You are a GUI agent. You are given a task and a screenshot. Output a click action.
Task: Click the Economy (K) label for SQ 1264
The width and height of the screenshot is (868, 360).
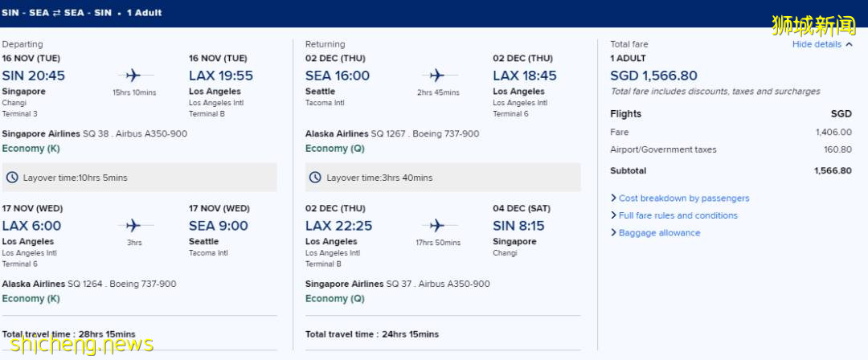(x=31, y=299)
